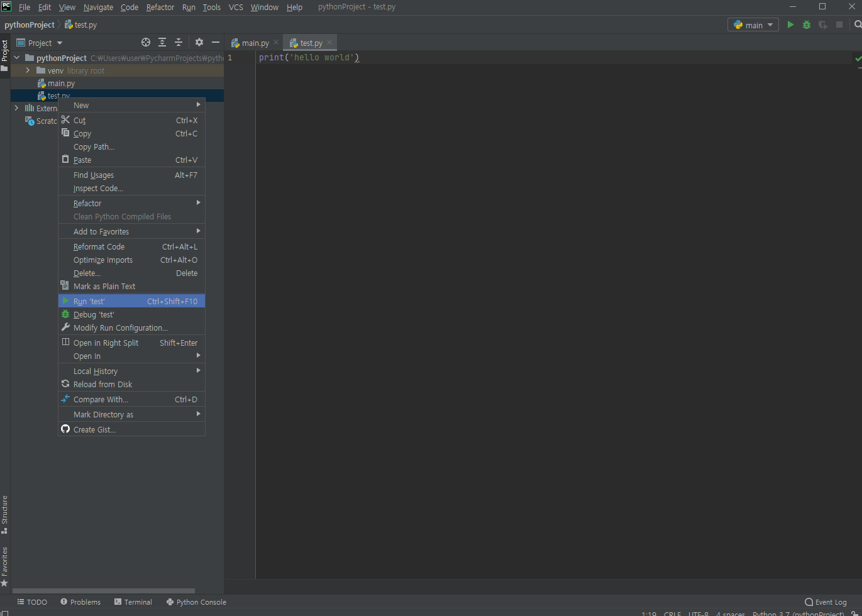Expand Mark Directory as submenu
Image resolution: width=862 pixels, height=616 pixels.
point(131,414)
